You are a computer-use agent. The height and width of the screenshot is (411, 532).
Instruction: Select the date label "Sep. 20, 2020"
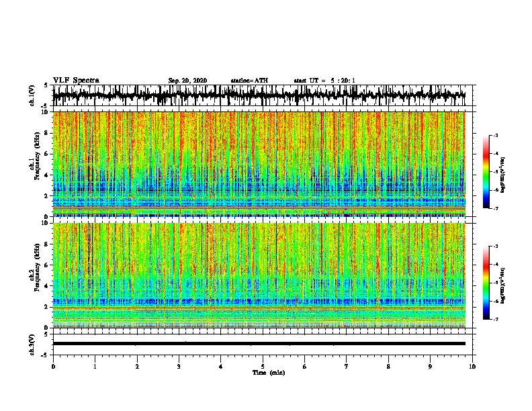tap(187, 81)
